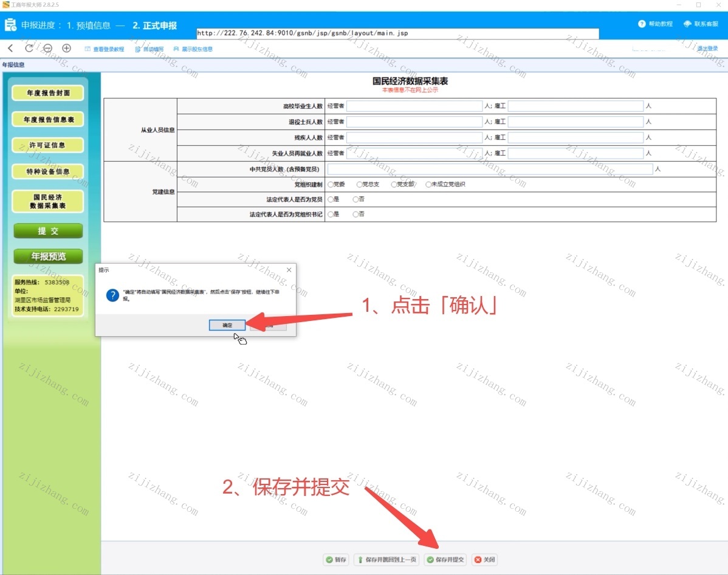Open the 年度报告信息表 section

[x=48, y=119]
